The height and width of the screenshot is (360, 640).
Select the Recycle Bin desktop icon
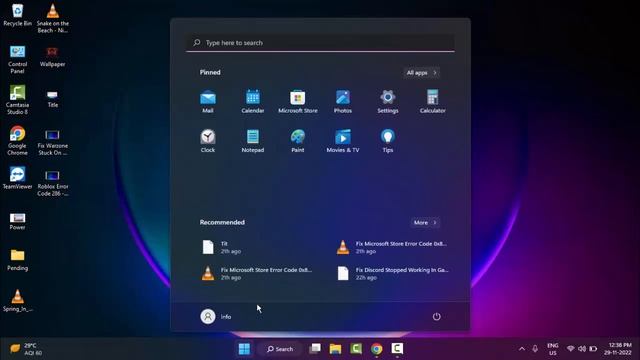[x=17, y=15]
